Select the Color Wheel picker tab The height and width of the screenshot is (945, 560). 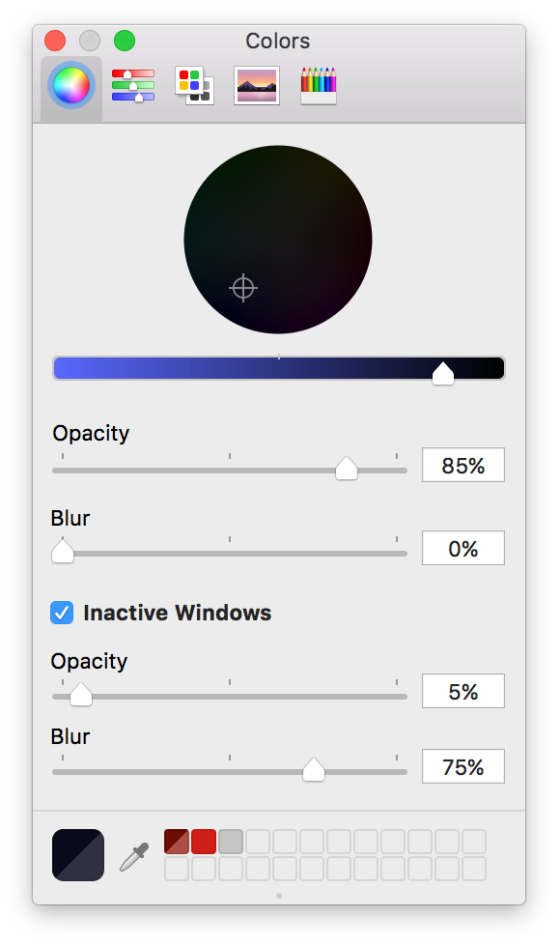(71, 86)
